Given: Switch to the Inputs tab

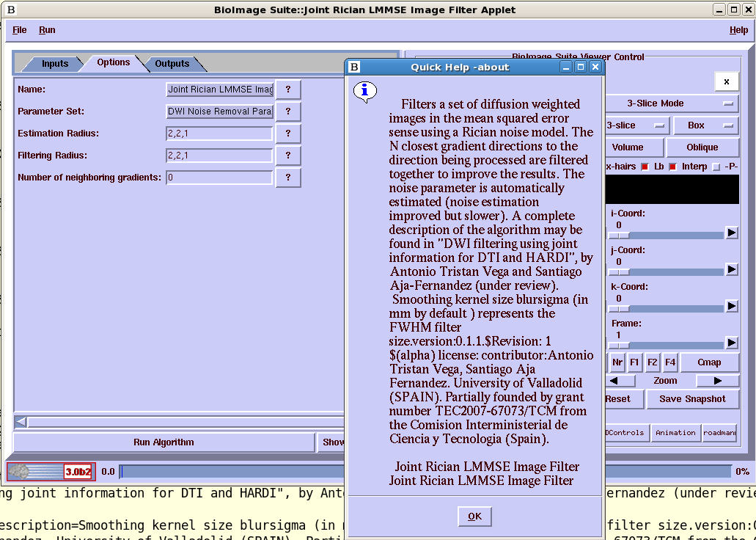Looking at the screenshot, I should pos(54,64).
